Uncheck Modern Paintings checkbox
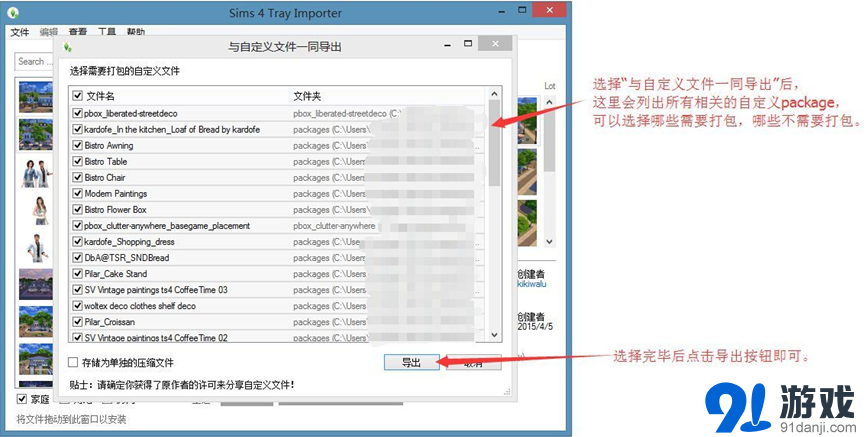868x437 pixels. tap(78, 193)
